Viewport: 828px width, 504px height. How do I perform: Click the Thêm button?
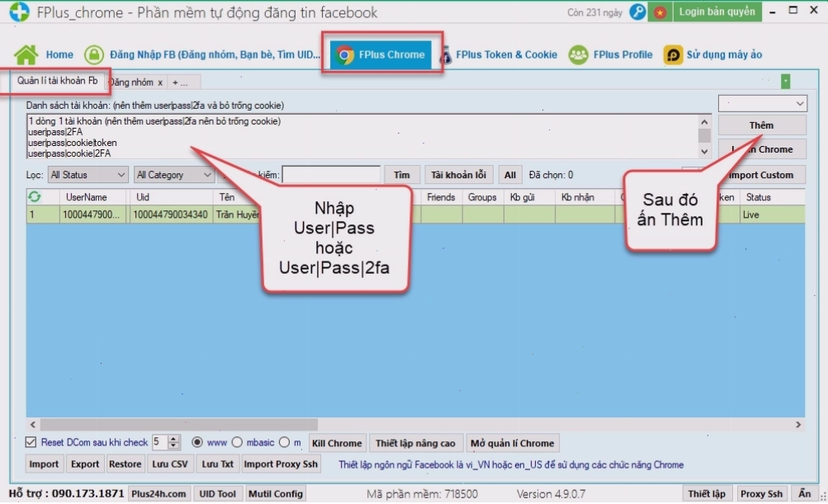click(762, 125)
